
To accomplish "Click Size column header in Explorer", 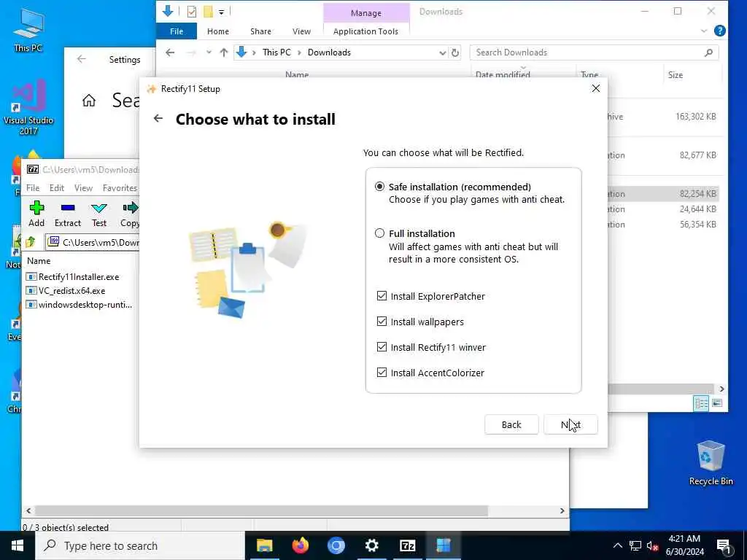I will coord(675,75).
